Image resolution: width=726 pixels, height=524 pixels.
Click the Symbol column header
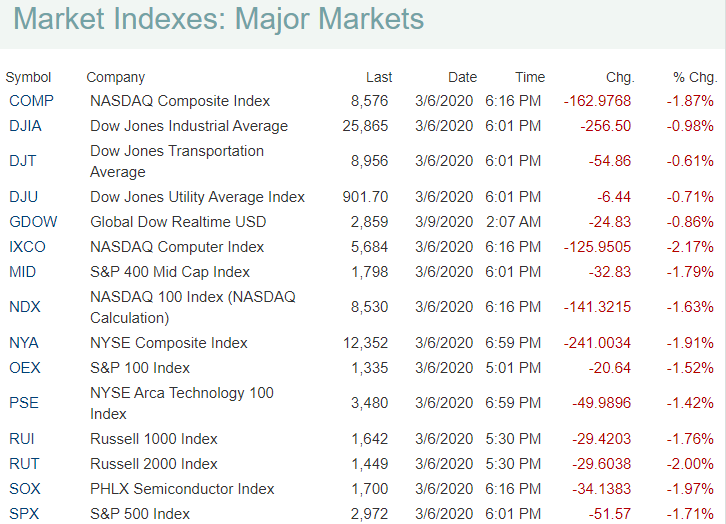coord(28,77)
